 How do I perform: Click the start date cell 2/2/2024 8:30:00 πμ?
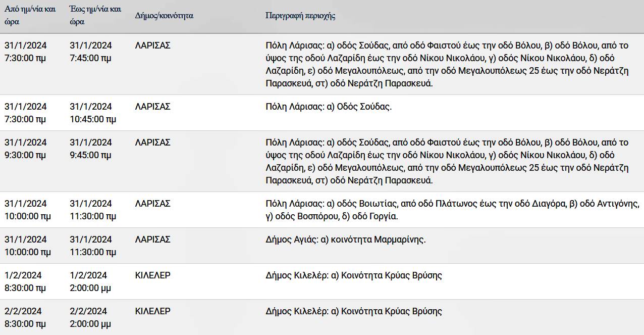coord(25,317)
